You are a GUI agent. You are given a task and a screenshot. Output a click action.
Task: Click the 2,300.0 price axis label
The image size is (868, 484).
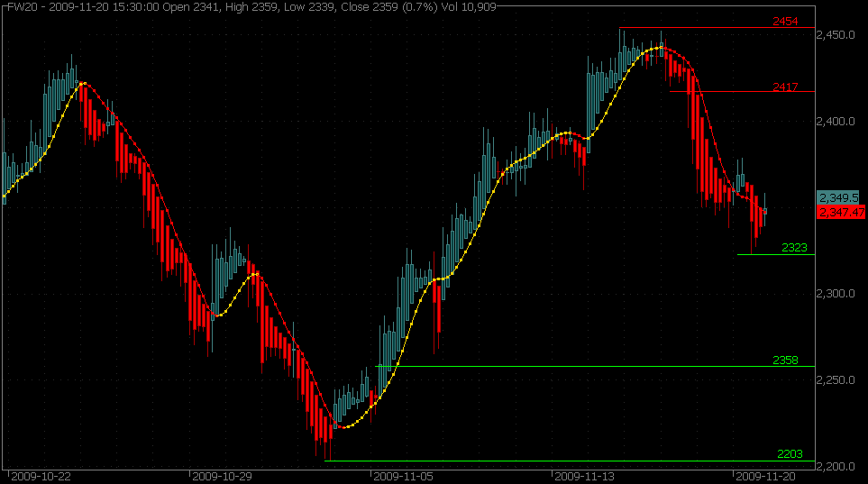click(x=836, y=294)
